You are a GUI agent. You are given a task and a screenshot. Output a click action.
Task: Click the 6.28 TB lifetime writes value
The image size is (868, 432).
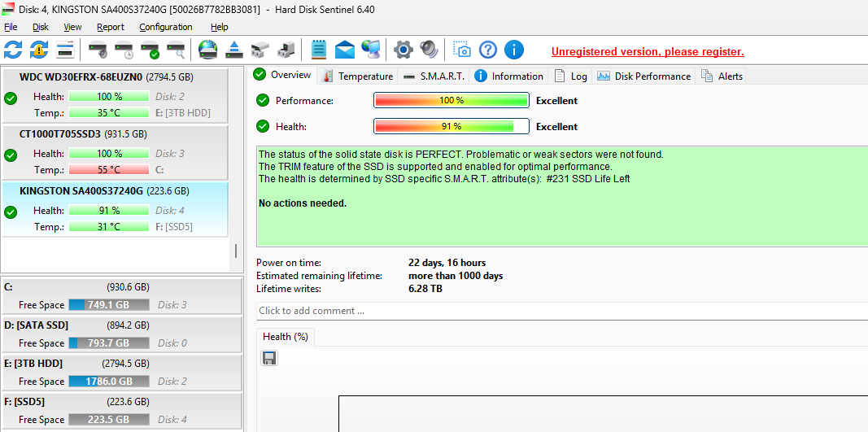pyautogui.click(x=425, y=289)
